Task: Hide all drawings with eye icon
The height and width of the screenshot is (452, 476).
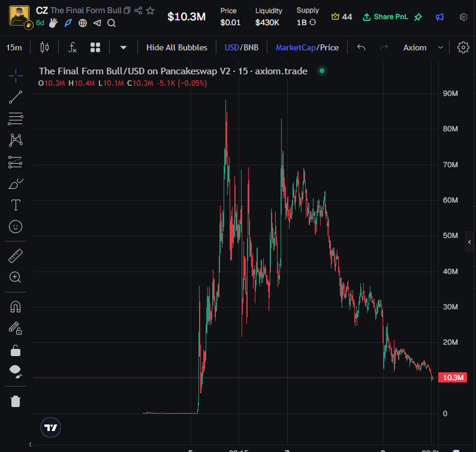Action: (x=15, y=372)
